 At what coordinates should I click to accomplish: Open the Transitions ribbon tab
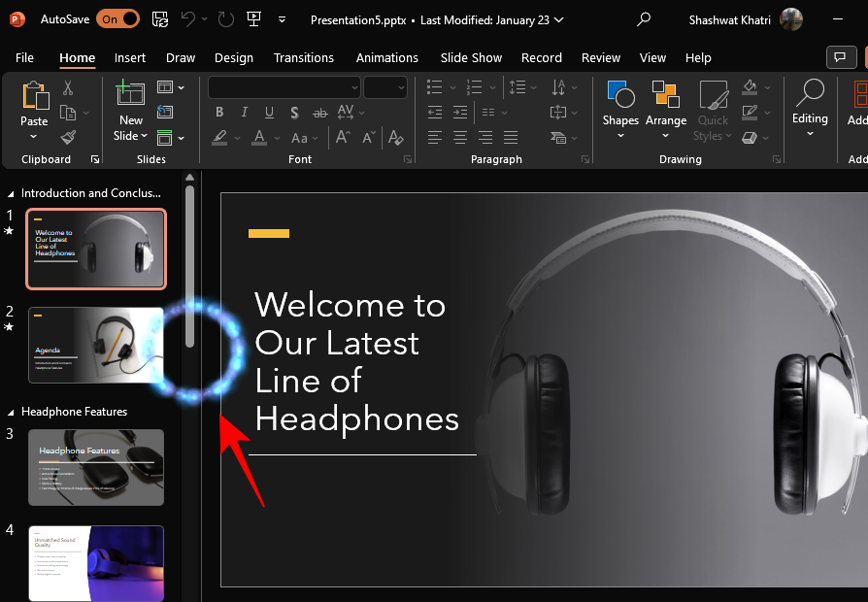click(x=303, y=58)
